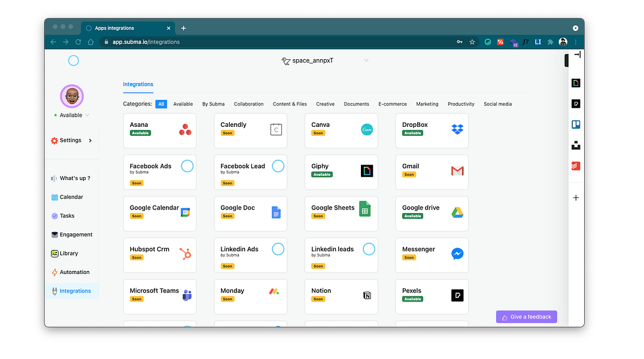Open Integrations in sidebar

click(x=72, y=291)
